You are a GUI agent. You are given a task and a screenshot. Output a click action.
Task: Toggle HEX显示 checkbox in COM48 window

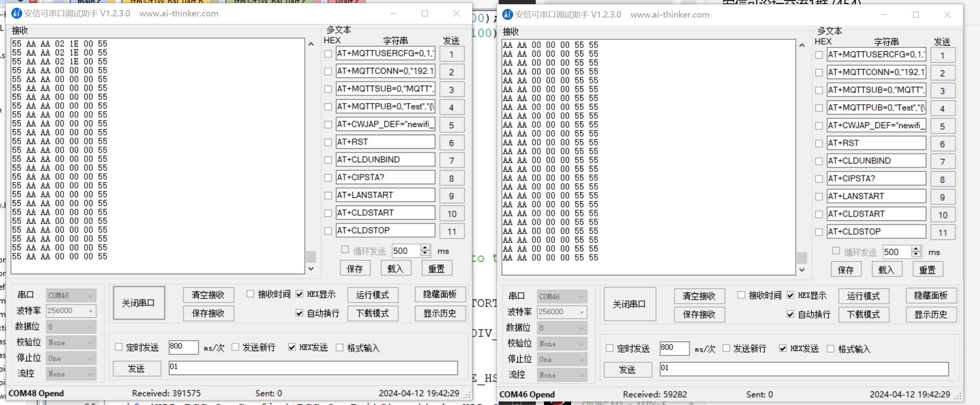tap(299, 294)
